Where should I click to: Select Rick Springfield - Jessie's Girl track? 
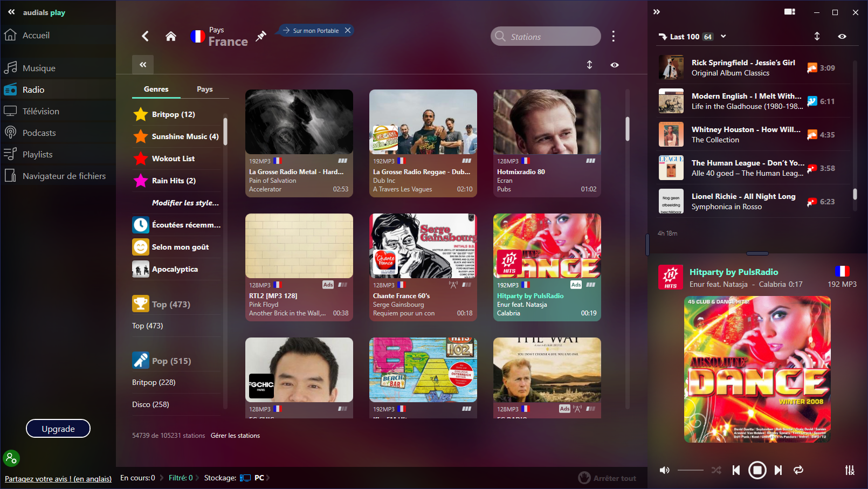[x=753, y=68]
